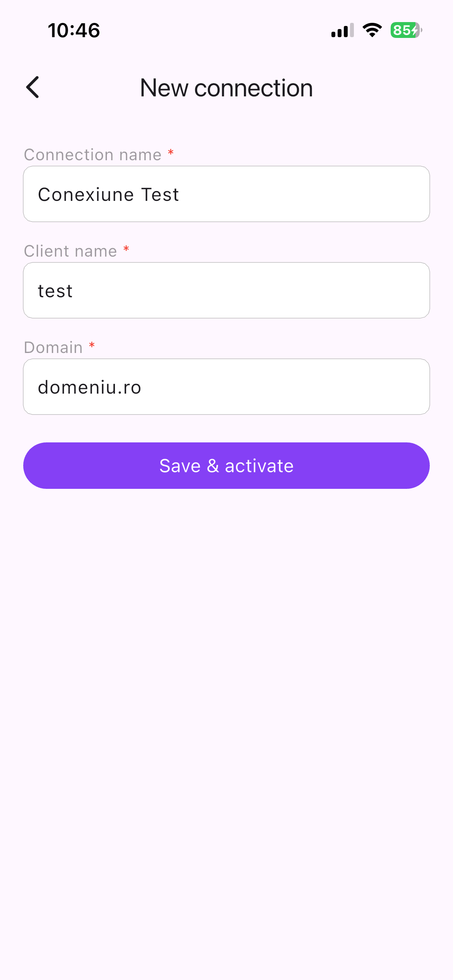
Task: Tap the 10:46 clock in status bar
Action: pyautogui.click(x=74, y=30)
